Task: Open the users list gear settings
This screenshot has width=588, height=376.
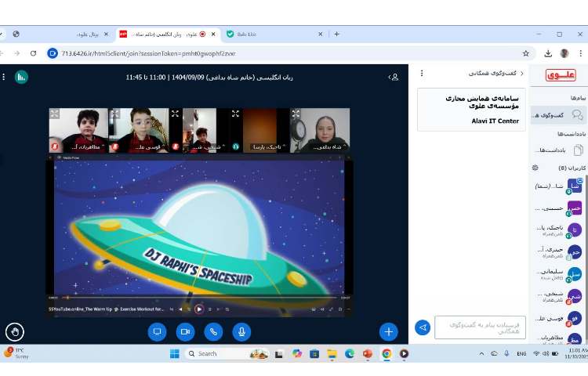Action: pyautogui.click(x=535, y=168)
